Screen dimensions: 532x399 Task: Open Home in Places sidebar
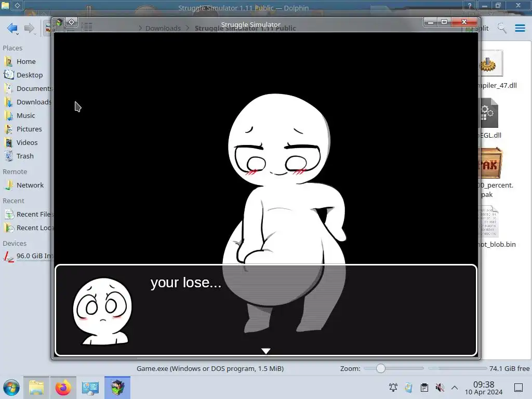(x=26, y=61)
